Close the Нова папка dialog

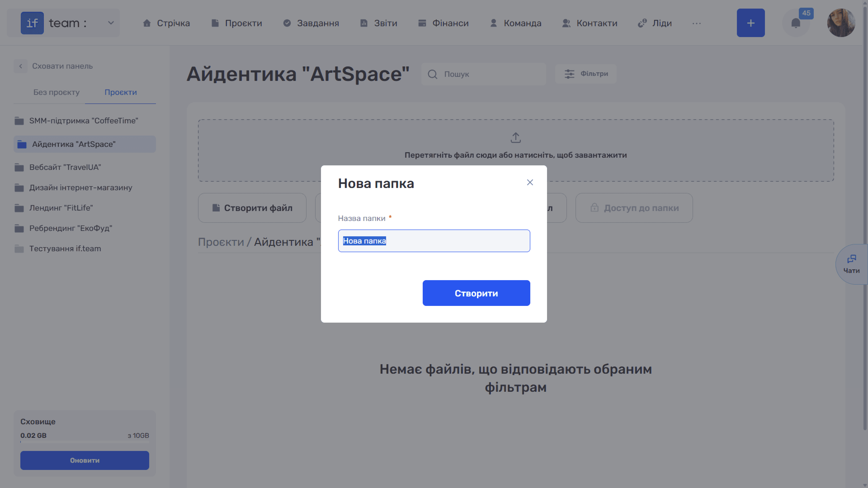click(x=530, y=182)
